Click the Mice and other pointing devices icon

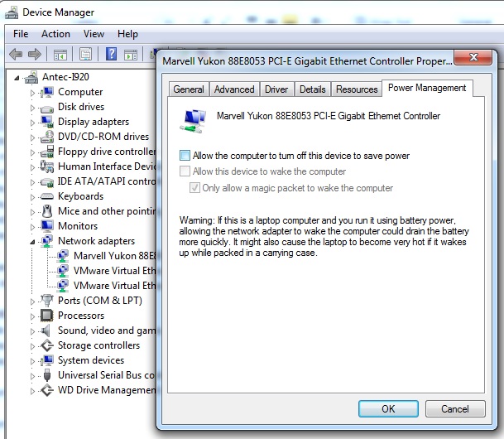click(x=47, y=211)
